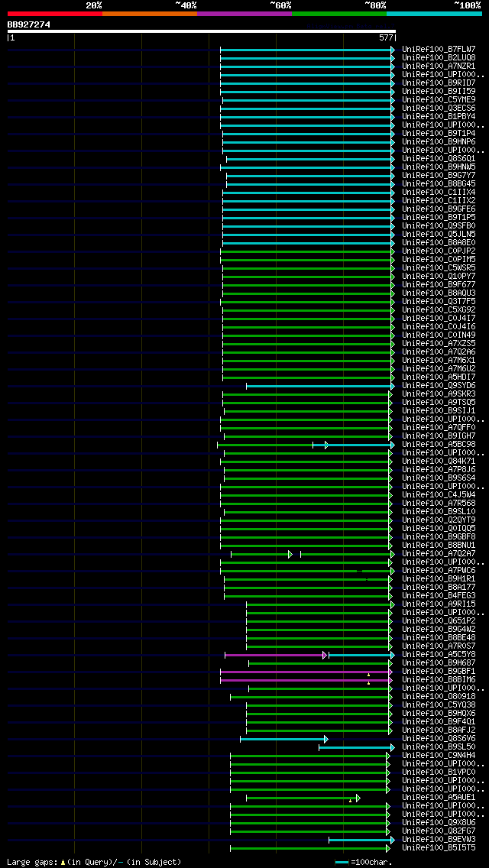Select the BB927274 query label

(x=29, y=24)
